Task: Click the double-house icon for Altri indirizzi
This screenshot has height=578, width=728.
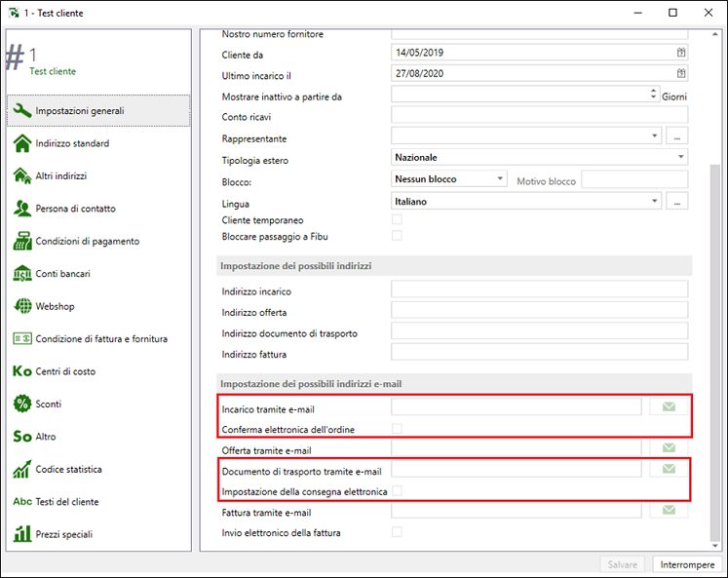Action: pyautogui.click(x=21, y=175)
